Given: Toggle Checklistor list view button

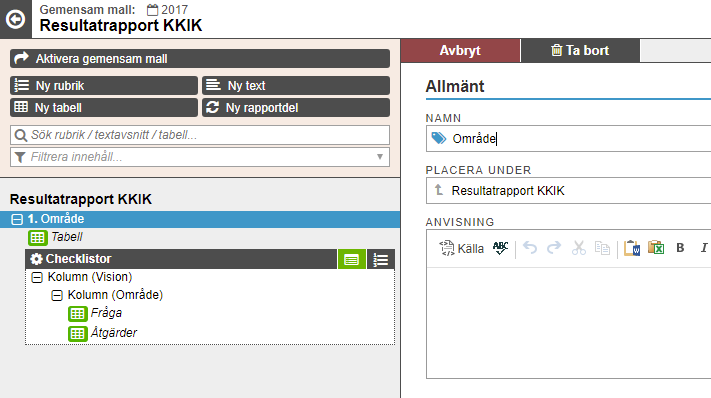Looking at the screenshot, I should coord(380,259).
